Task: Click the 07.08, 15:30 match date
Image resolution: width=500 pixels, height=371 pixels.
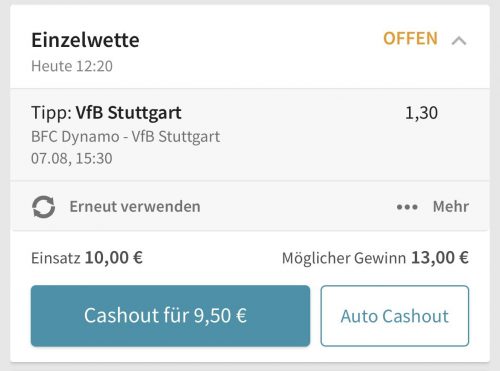Action: pos(72,159)
